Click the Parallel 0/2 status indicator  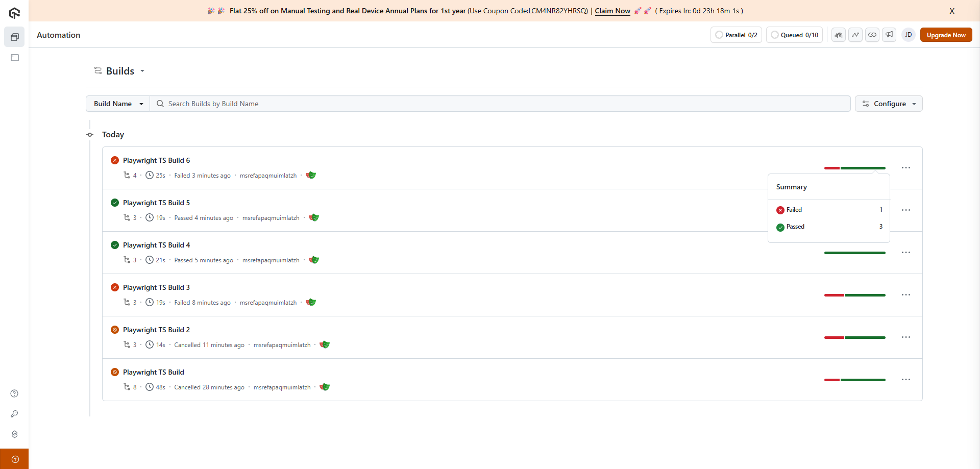pyautogui.click(x=736, y=35)
